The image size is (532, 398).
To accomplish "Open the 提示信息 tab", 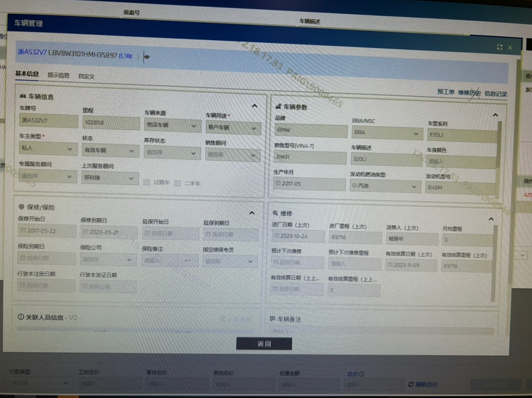I will pos(58,75).
